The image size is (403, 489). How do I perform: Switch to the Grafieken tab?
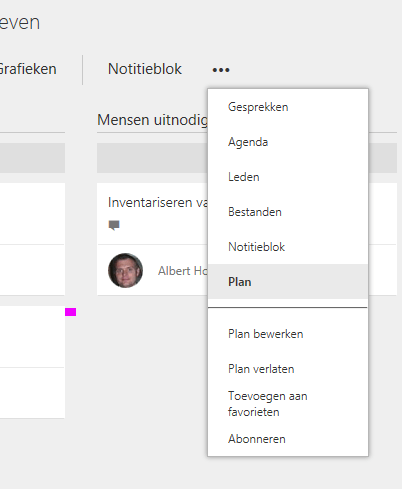pos(28,69)
